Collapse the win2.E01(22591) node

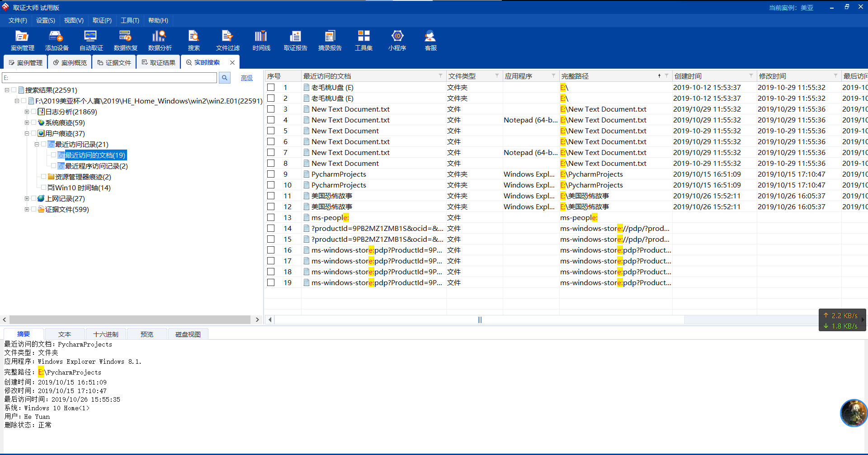click(17, 101)
